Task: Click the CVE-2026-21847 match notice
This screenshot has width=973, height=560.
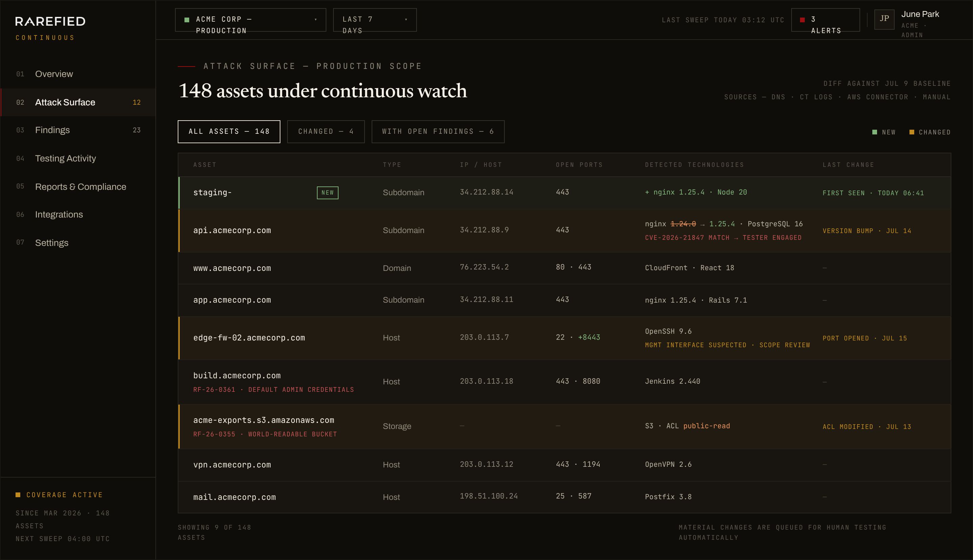Action: 723,238
